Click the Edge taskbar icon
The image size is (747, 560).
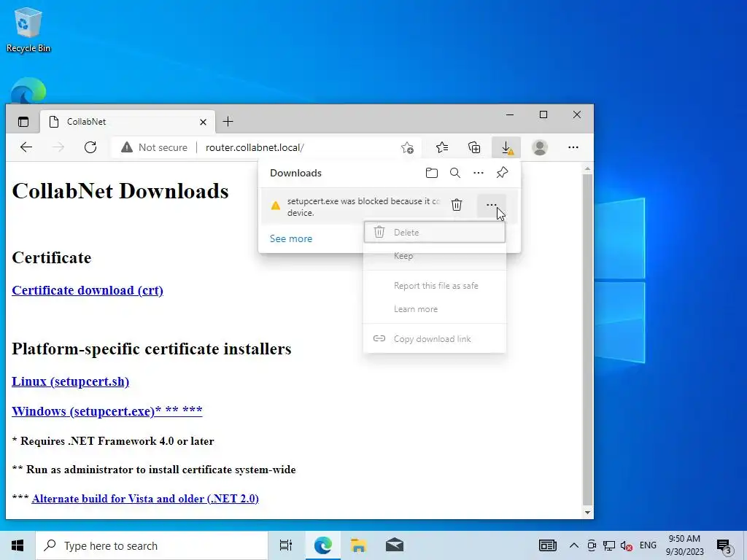point(322,545)
